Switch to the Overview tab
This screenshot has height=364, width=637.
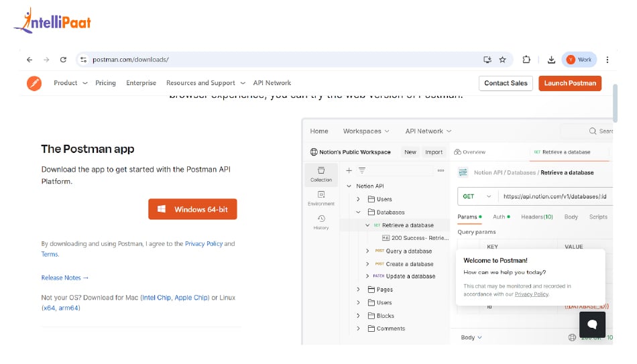pos(469,152)
